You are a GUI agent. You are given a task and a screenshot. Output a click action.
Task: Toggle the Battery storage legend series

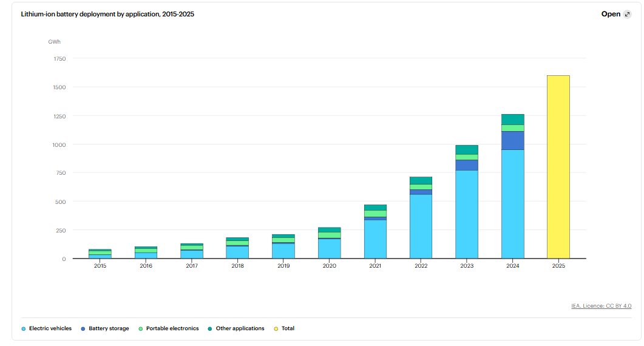click(x=107, y=328)
